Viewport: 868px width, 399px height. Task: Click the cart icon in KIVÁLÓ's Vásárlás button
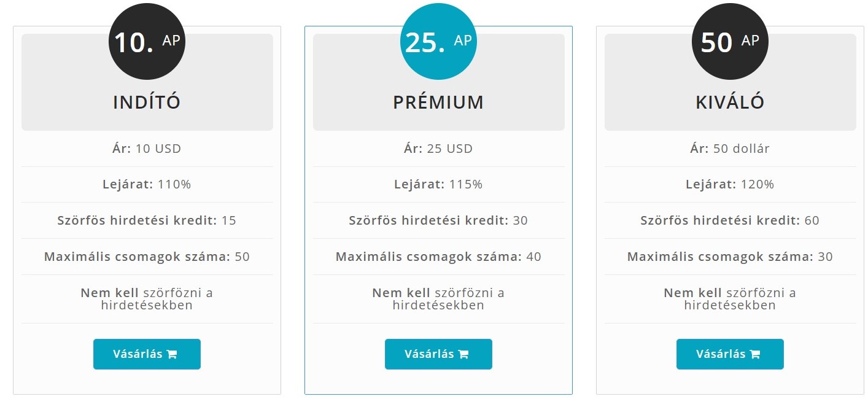[x=755, y=354]
